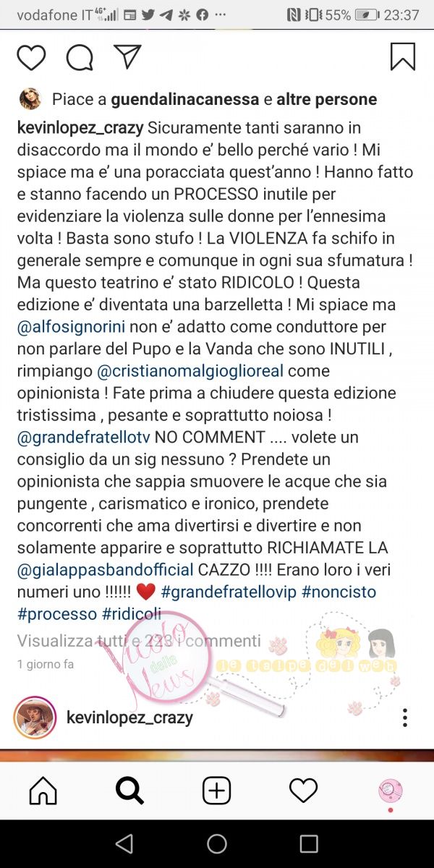Tap kevinlopez_crazy avatar on next post

[x=35, y=717]
